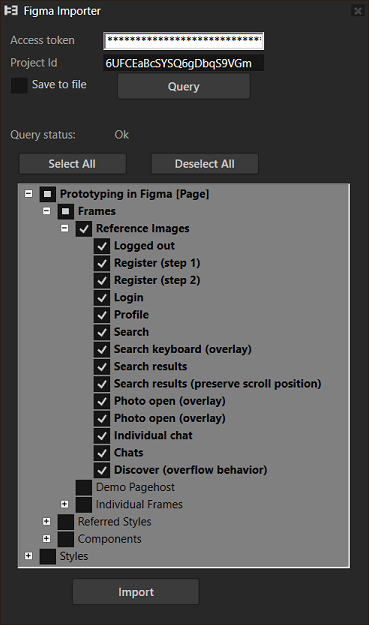Select the Search results (preserve scroll position) label
The image size is (369, 625).
218,384
